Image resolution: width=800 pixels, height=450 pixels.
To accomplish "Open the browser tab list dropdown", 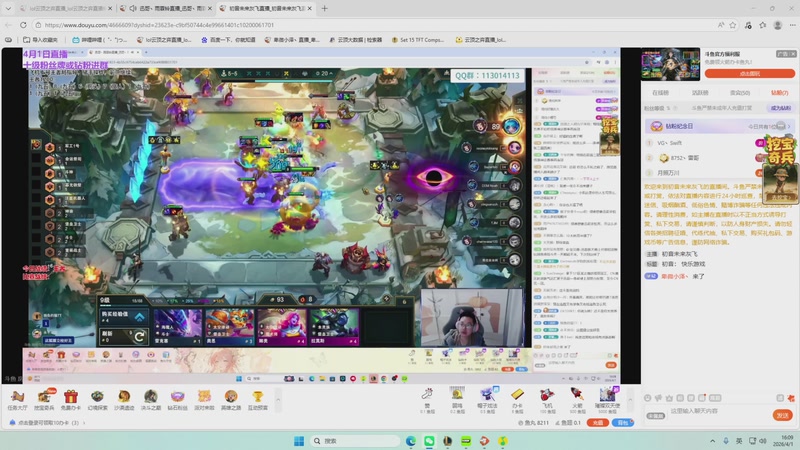I will point(8,8).
